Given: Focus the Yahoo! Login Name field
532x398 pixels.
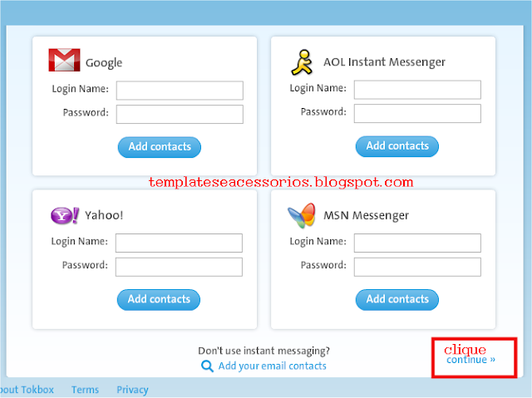Looking at the screenshot, I should click(179, 243).
